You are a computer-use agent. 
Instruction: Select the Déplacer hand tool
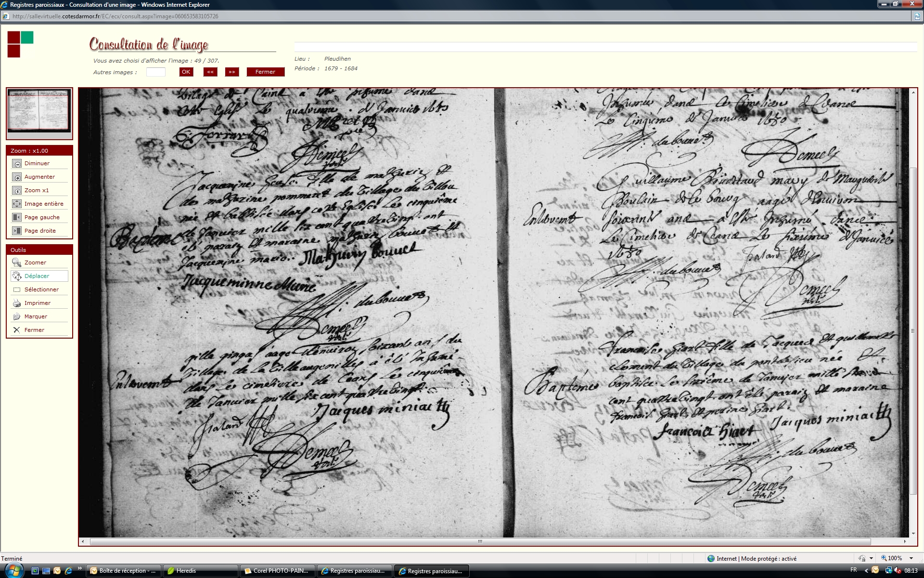17,276
